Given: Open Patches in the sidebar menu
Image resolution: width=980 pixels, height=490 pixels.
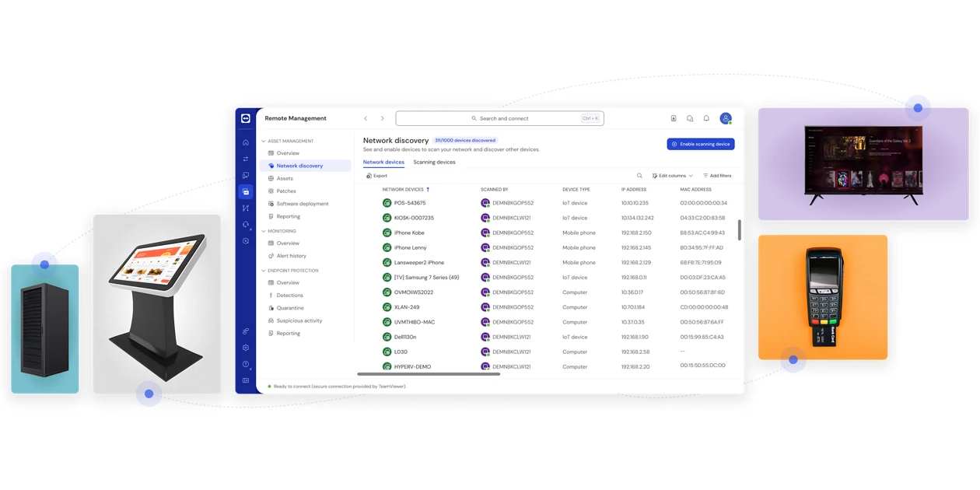Looking at the screenshot, I should (286, 191).
